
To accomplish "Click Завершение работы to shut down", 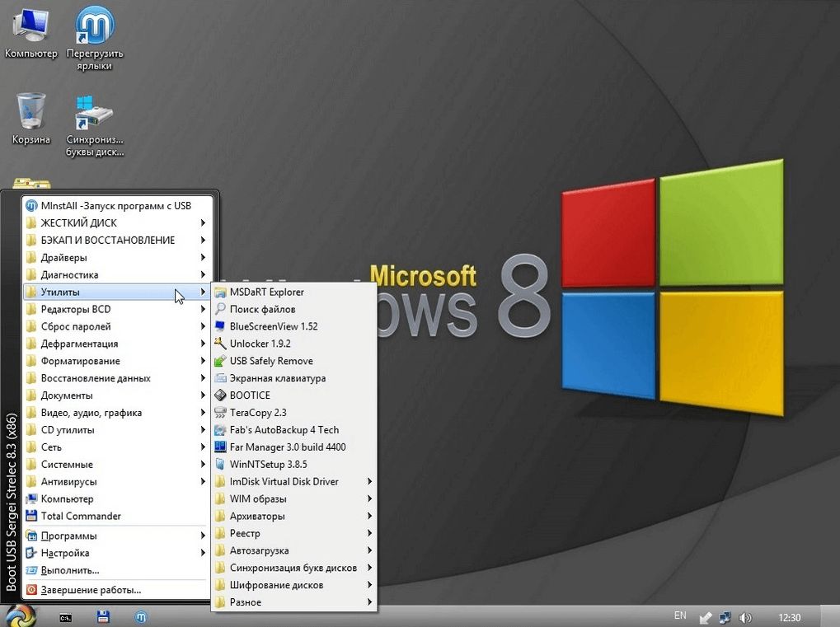I will click(91, 590).
